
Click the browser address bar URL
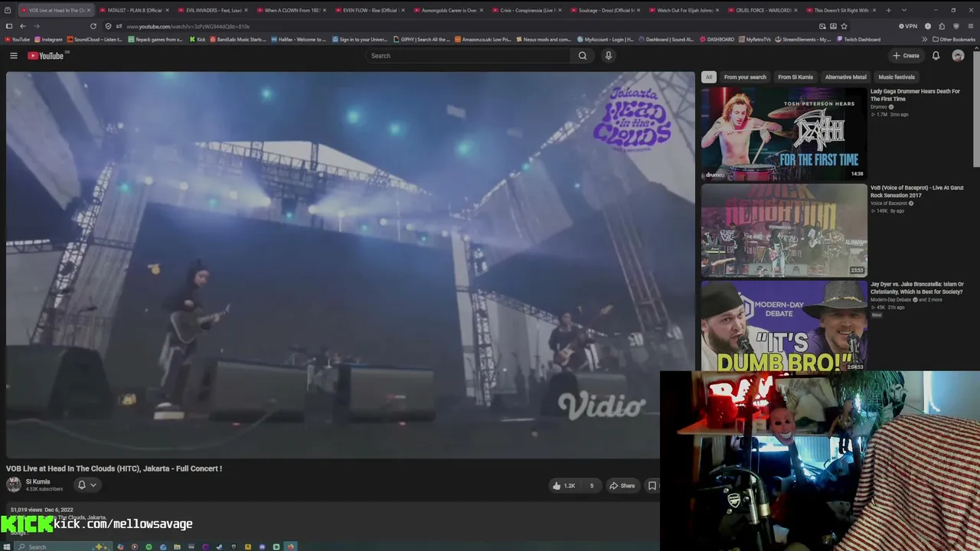(188, 26)
